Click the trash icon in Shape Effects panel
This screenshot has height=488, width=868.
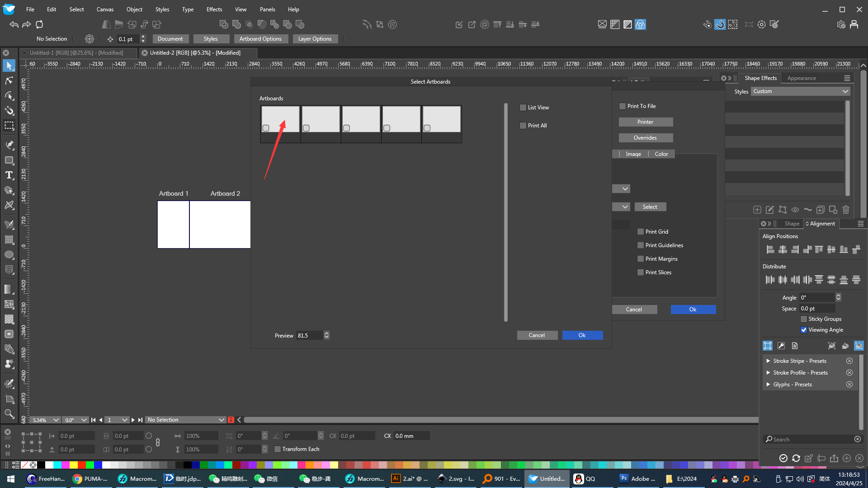click(846, 210)
